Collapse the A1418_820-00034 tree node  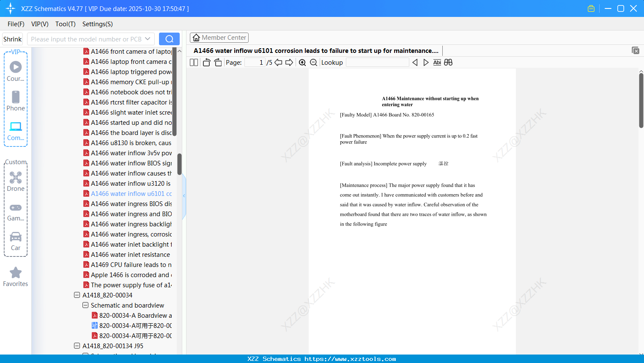(x=77, y=295)
